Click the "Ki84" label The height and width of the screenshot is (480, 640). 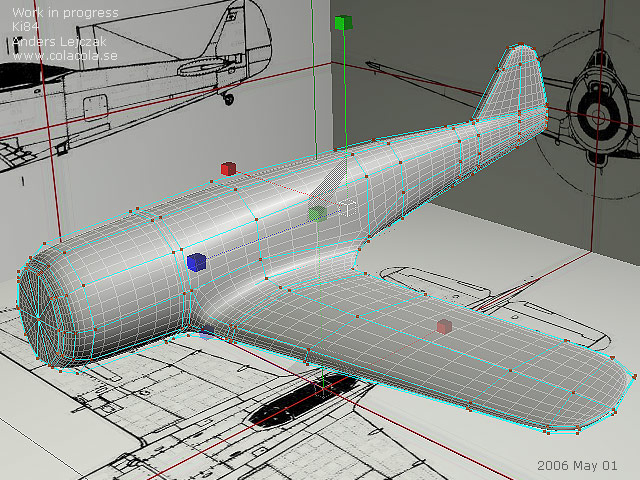[25, 27]
